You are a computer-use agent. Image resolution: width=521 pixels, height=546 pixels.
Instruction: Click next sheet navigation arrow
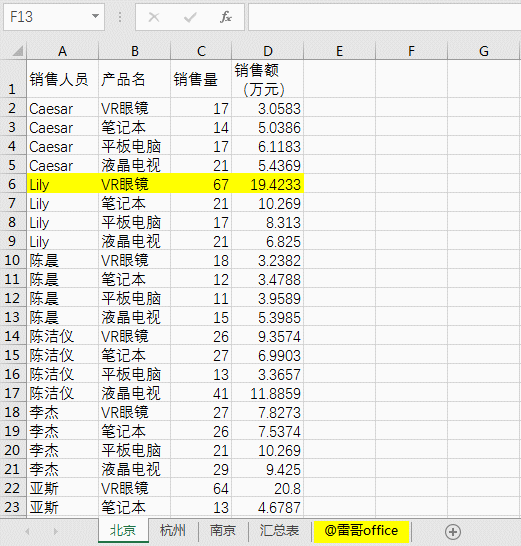[x=56, y=531]
